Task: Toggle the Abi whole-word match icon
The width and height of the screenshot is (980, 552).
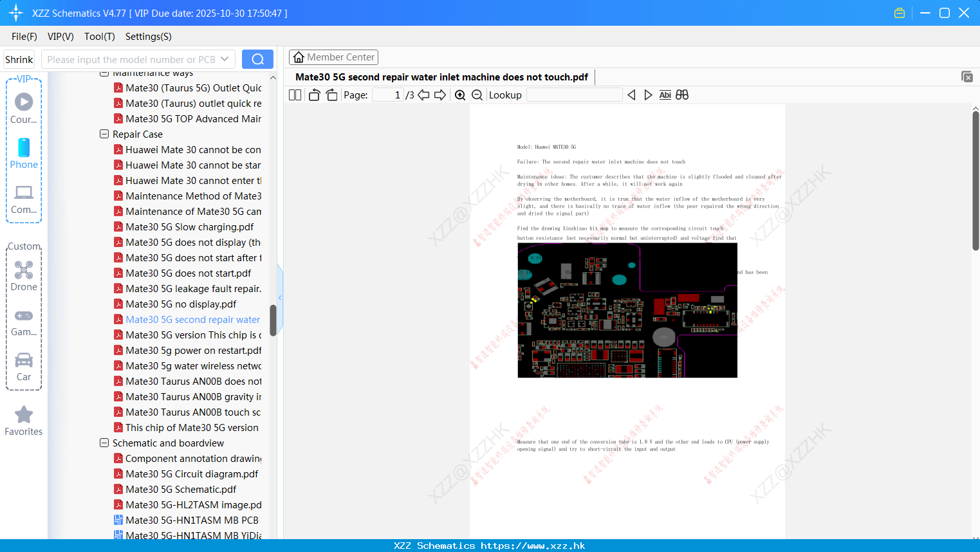Action: point(665,95)
